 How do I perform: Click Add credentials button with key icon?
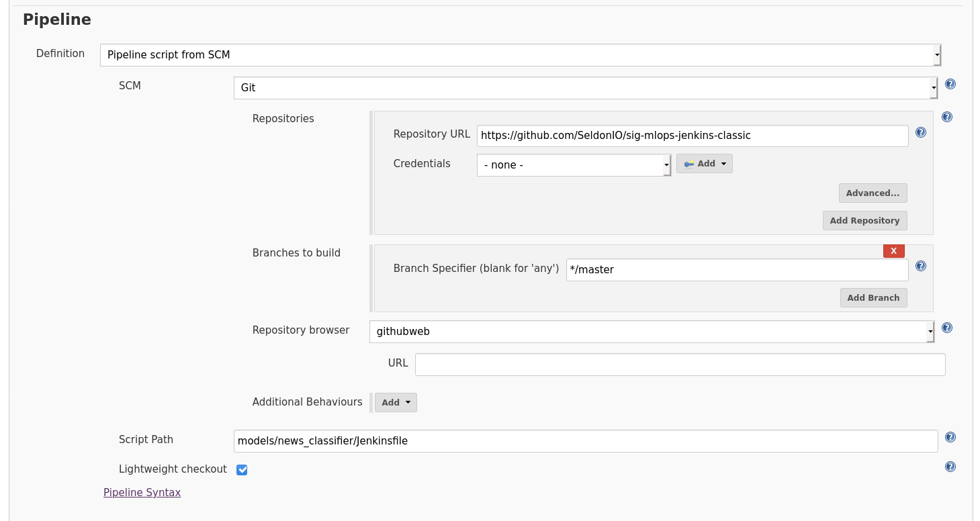pyautogui.click(x=704, y=164)
